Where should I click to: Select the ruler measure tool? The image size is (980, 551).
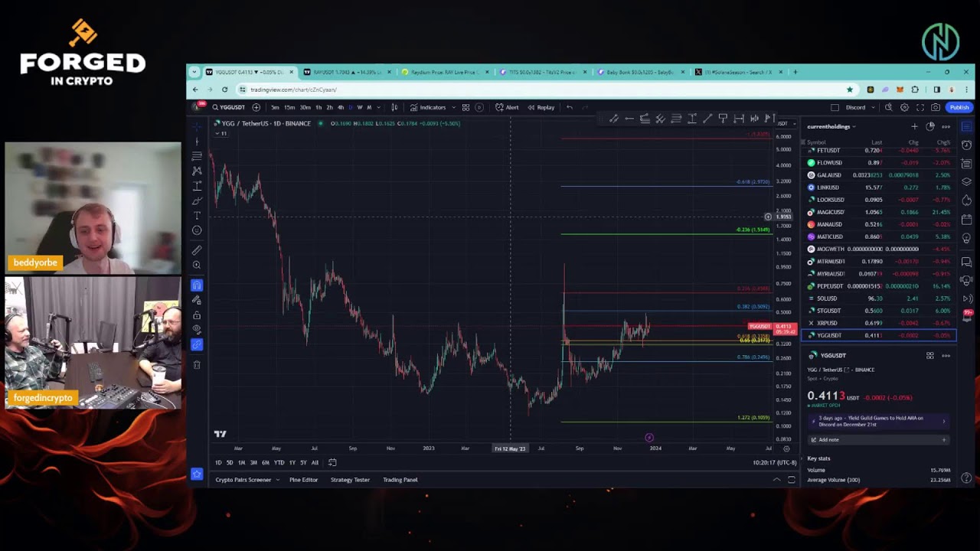(x=197, y=250)
